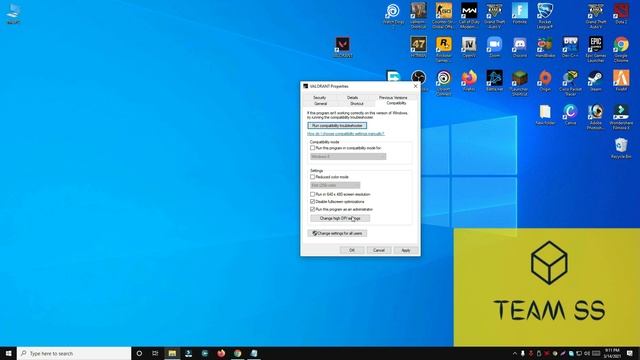Open the taskbar clock and date
This screenshot has width=640, height=360.
point(612,353)
